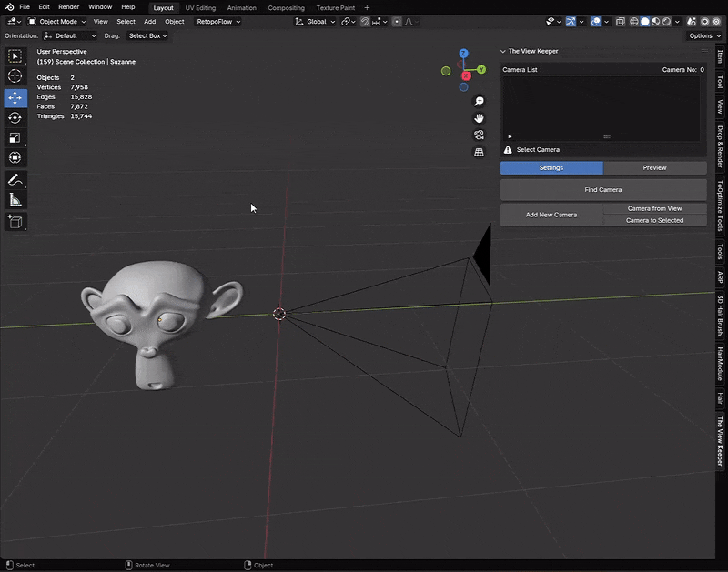Toggle show gizmos button
Screen dimensions: 728x572
point(571,22)
